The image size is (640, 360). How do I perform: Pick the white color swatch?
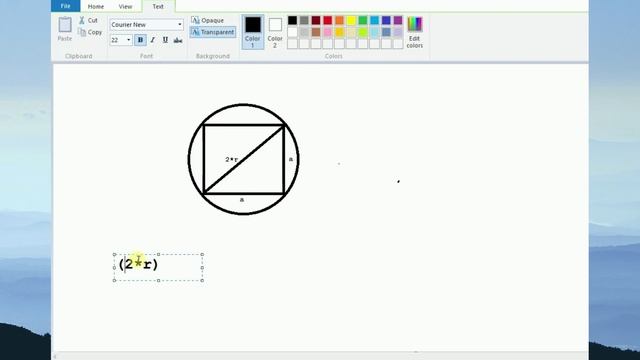coord(293,32)
